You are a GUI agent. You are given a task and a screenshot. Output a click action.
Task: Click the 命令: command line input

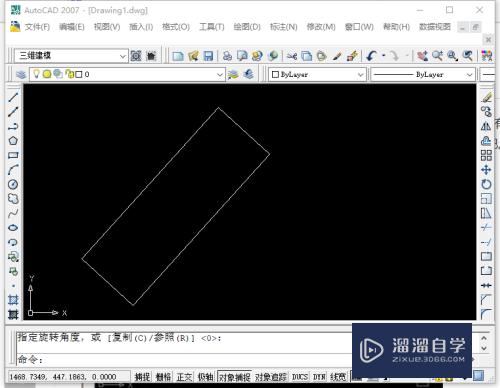point(183,360)
